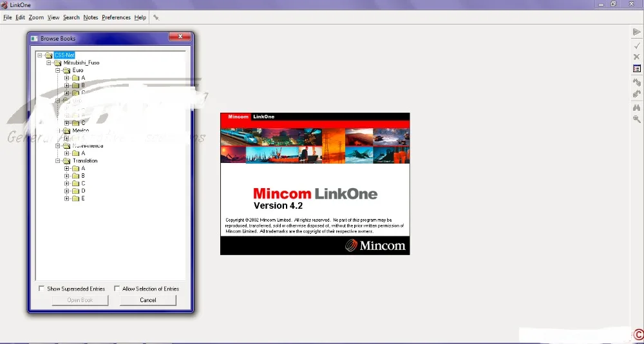Screen dimensions: 644x344
Task: Click the Open Book button
Action: [x=80, y=300]
